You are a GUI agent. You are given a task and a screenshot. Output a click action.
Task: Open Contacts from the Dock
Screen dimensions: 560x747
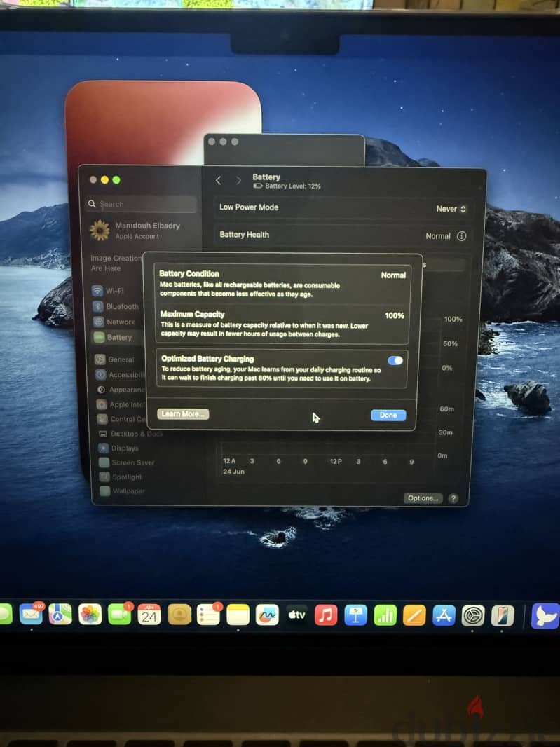179,615
